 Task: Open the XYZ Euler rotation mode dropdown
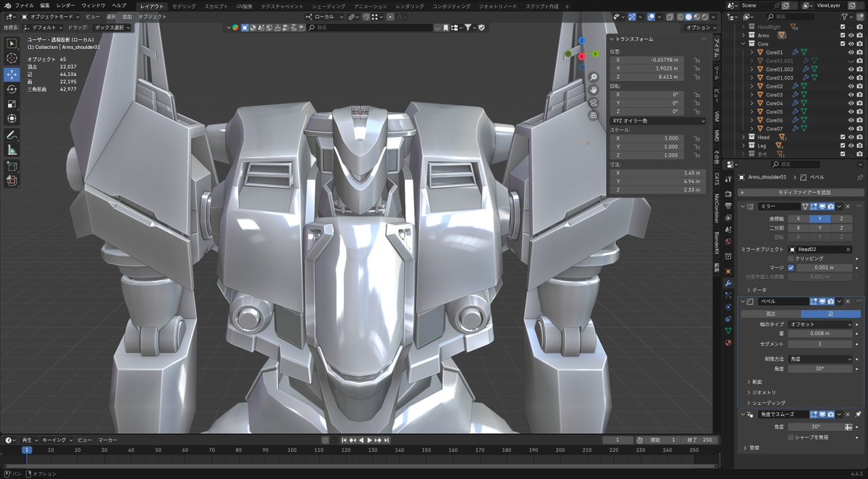pyautogui.click(x=657, y=121)
